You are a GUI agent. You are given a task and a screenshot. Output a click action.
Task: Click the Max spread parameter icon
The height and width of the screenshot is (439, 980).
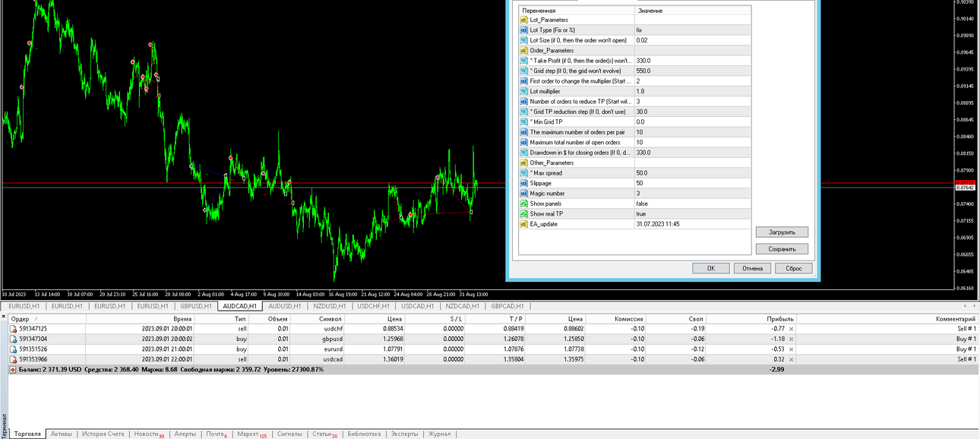523,173
